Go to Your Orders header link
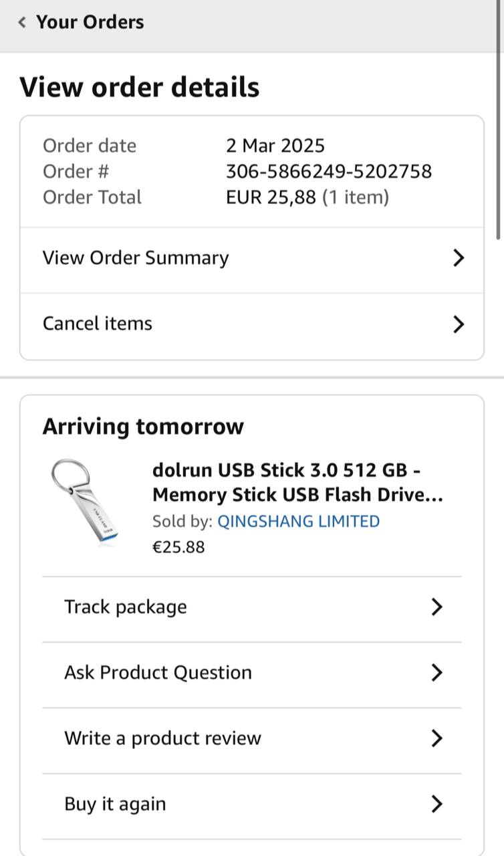This screenshot has height=856, width=504. [90, 22]
